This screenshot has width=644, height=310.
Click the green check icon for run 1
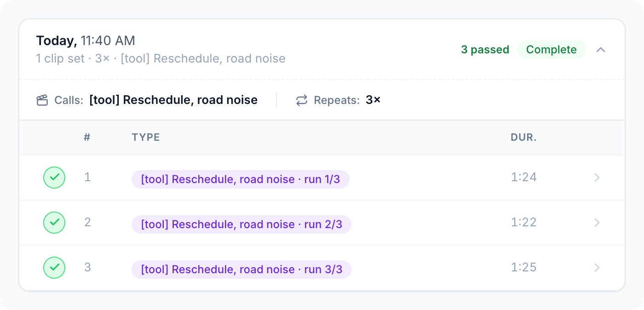coord(54,178)
